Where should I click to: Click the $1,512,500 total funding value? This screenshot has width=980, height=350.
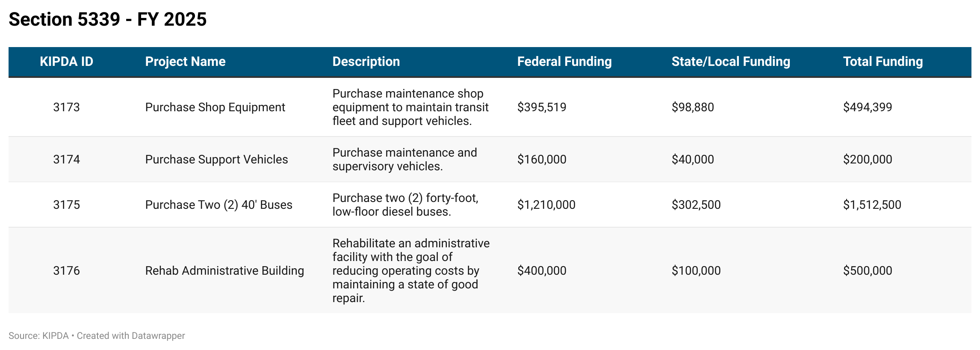tap(872, 205)
